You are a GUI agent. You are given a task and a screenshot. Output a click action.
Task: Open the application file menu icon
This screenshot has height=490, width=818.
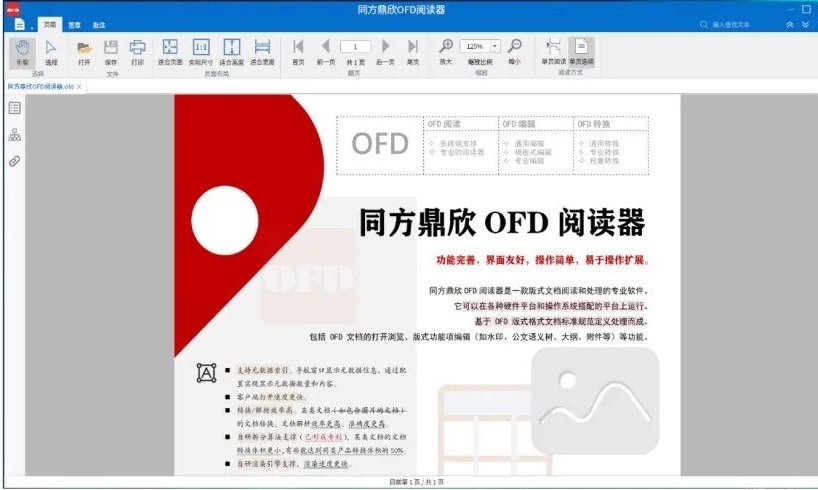coord(20,24)
